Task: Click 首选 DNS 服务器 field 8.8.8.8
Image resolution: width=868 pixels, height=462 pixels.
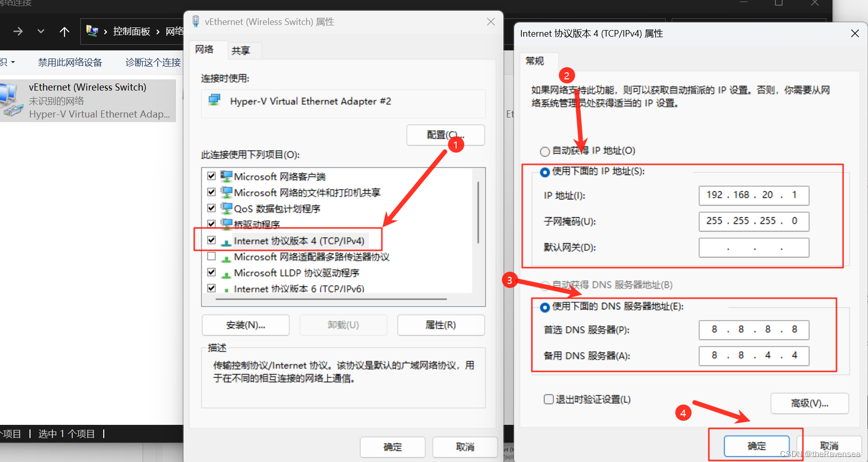Action: [x=754, y=330]
